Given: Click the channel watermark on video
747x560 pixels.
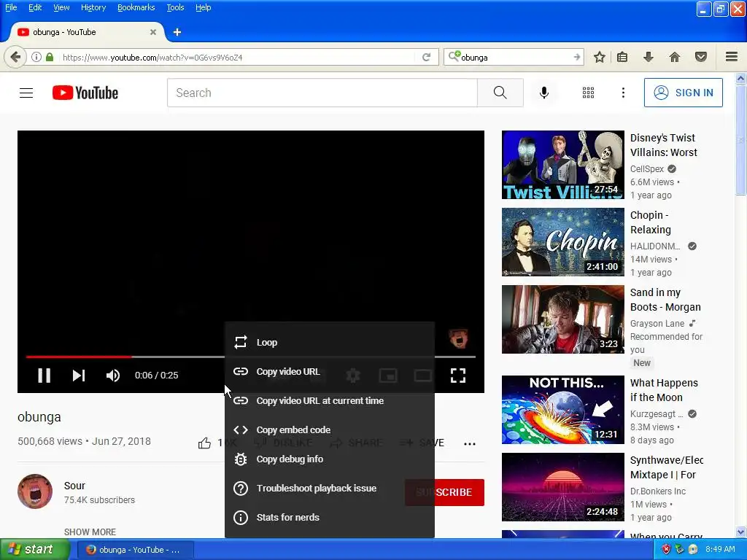Looking at the screenshot, I should click(458, 338).
